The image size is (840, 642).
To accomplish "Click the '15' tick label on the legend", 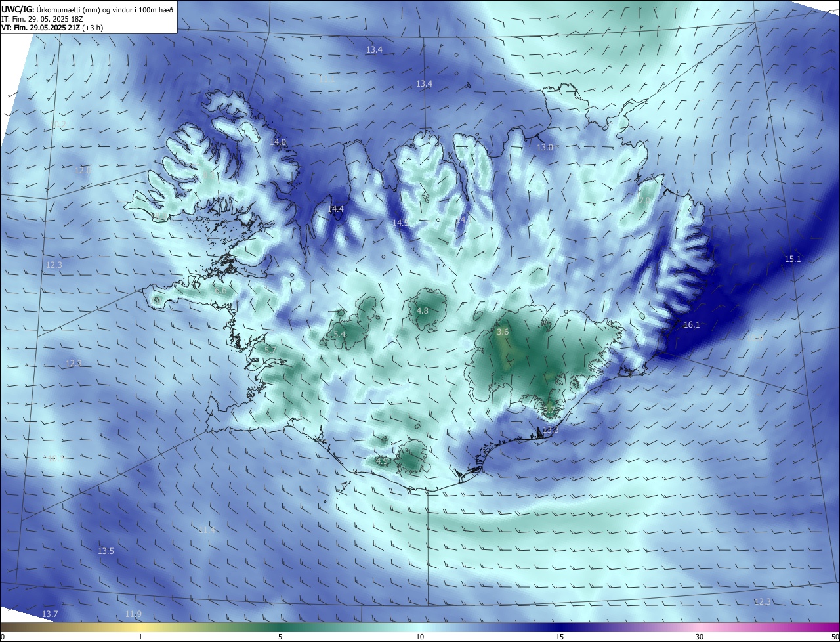I will [560, 637].
